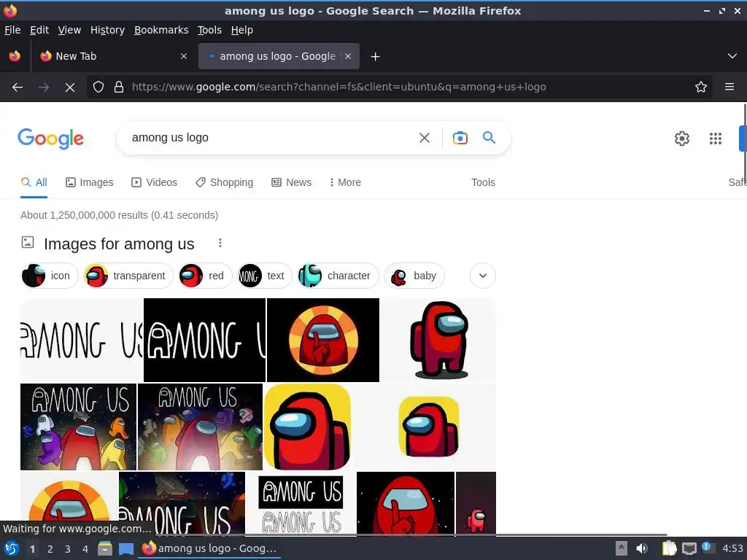Screen dimensions: 747x560
Task: Switch to Videos results tab
Action: tap(155, 182)
